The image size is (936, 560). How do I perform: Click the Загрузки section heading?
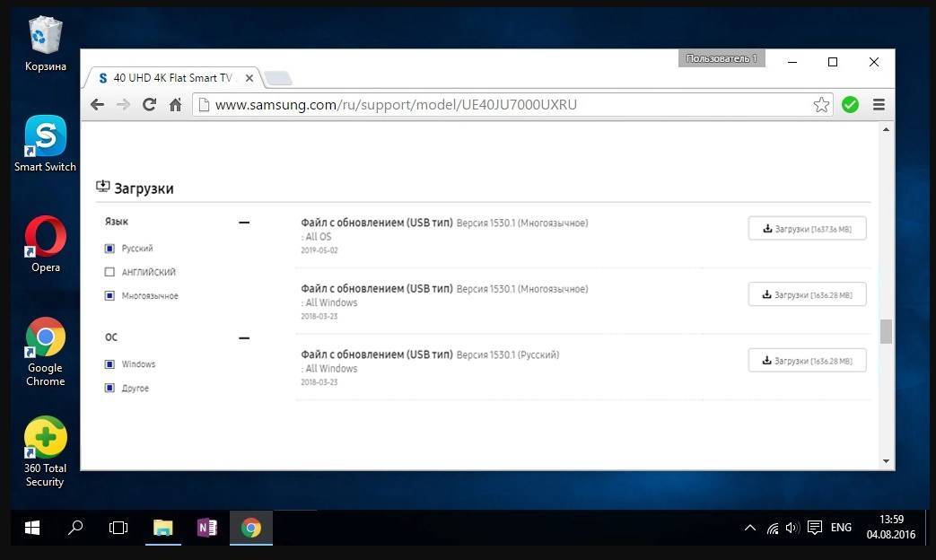(x=144, y=188)
